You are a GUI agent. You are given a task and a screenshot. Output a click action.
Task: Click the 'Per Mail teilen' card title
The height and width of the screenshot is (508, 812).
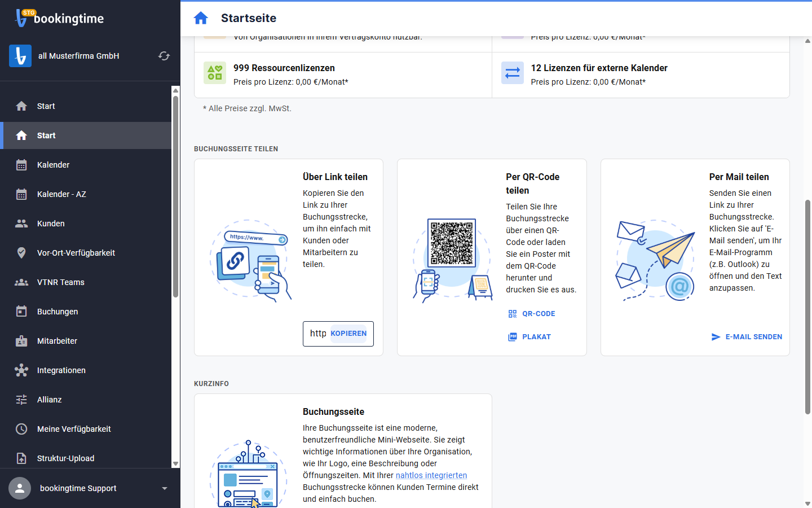coord(739,177)
